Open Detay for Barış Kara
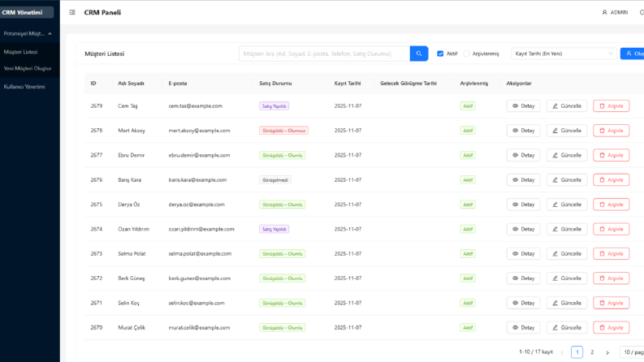 [x=523, y=179]
